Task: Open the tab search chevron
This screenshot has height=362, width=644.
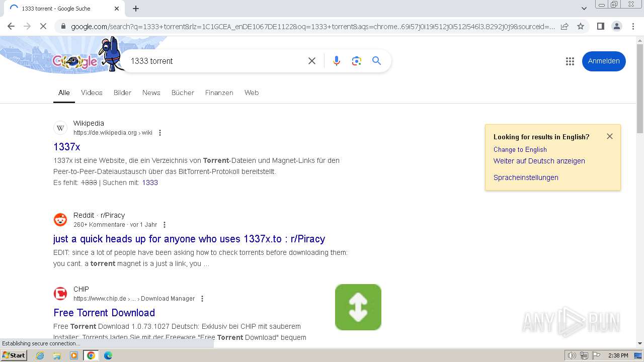Action: 584,9
